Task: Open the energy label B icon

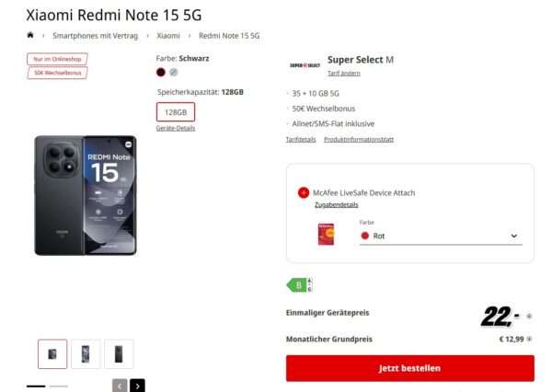Action: point(299,285)
